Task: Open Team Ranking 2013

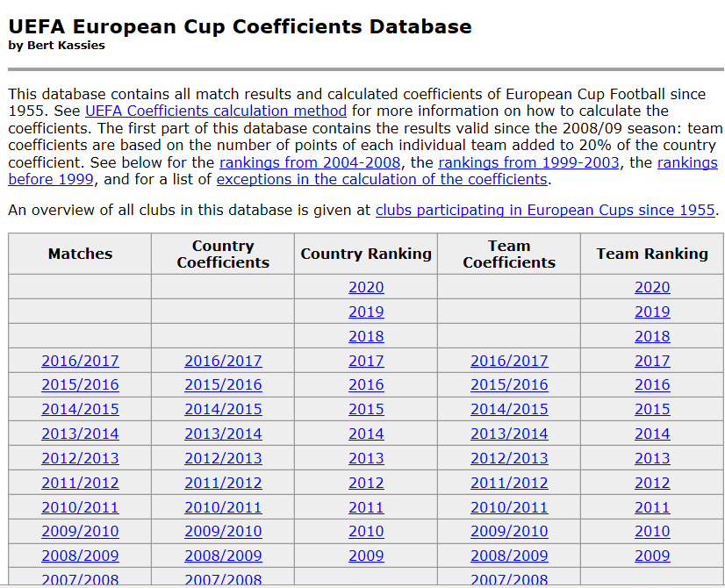Action: 652,458
